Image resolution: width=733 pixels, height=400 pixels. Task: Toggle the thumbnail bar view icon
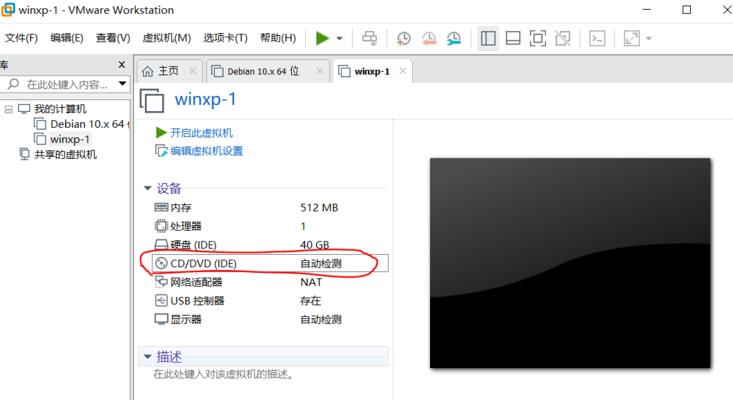point(513,38)
